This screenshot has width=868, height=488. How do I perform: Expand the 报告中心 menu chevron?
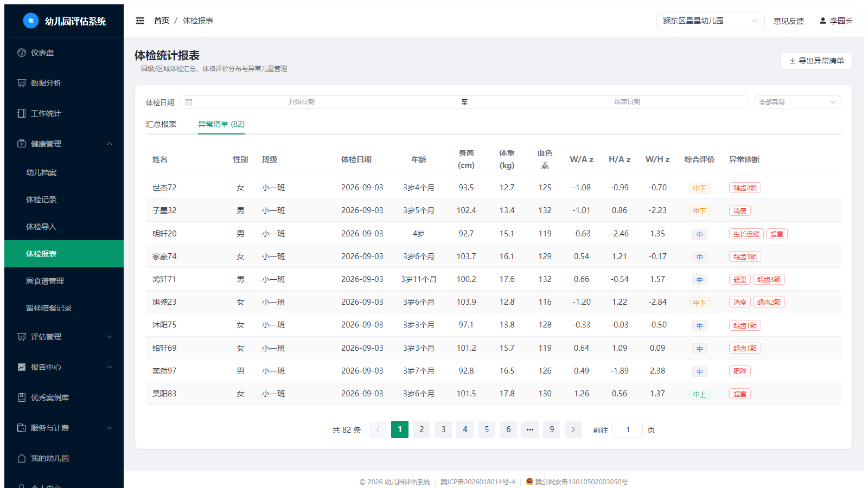[x=110, y=367]
